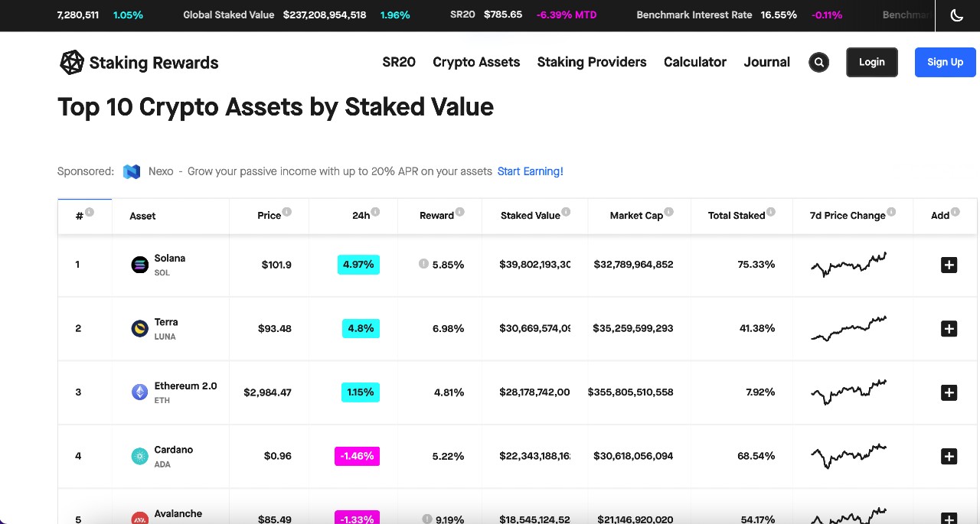Click the Staking Rewards logo

139,63
